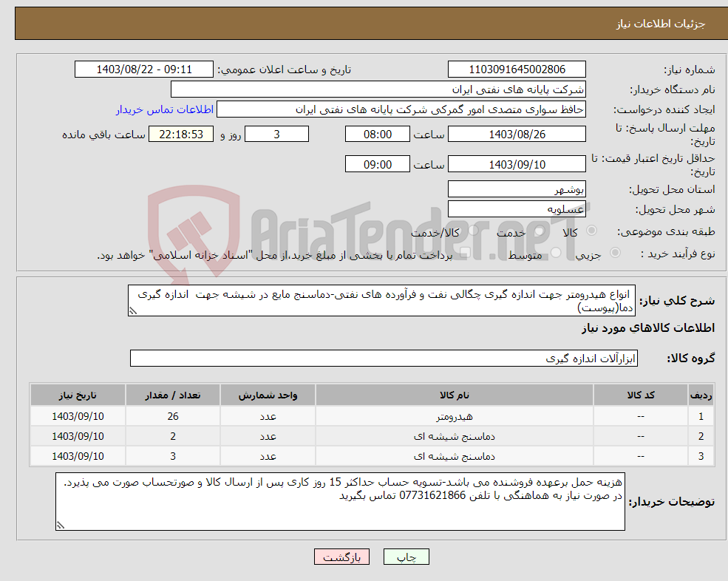Click the چاپ (print) button
728x581 pixels.
click(x=406, y=557)
